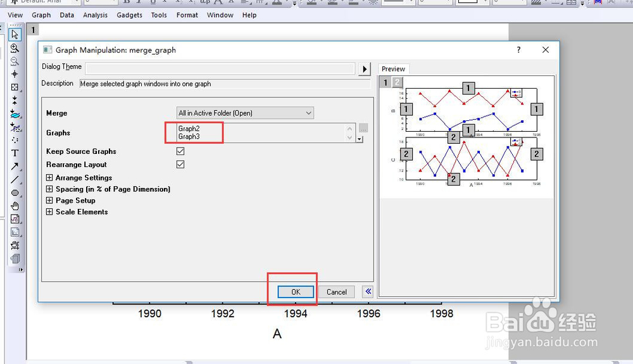633x364 pixels.
Task: Click the X axis title A
Action: coord(277,334)
